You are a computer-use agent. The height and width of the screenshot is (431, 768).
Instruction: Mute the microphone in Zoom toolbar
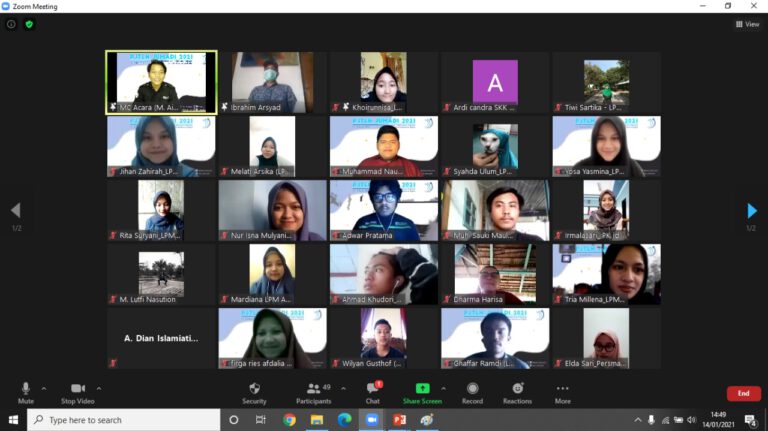point(26,390)
